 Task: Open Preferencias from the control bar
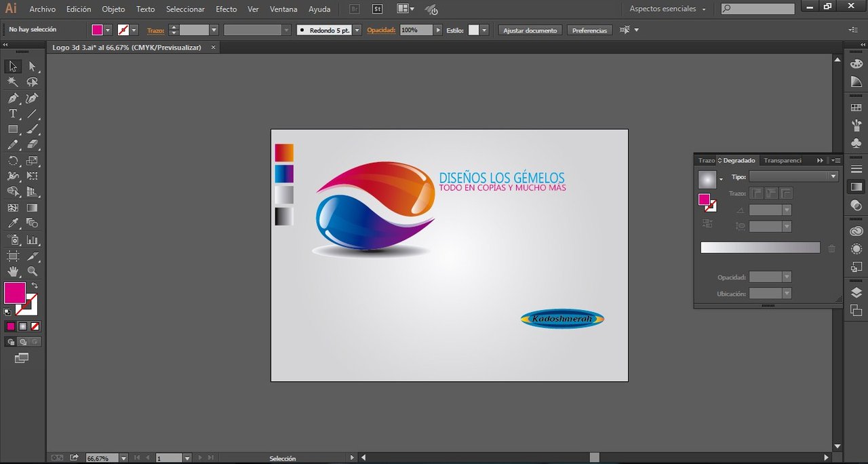click(589, 31)
